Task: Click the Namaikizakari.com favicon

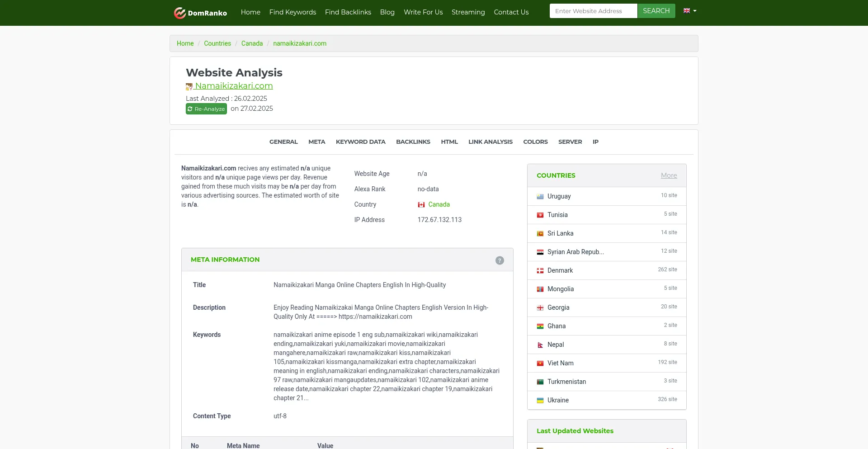Action: [189, 86]
